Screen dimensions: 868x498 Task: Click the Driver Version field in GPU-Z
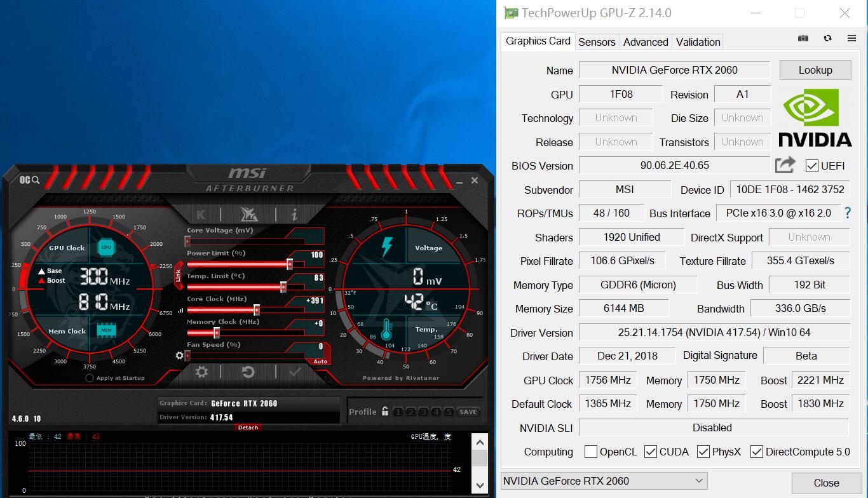pyautogui.click(x=714, y=332)
